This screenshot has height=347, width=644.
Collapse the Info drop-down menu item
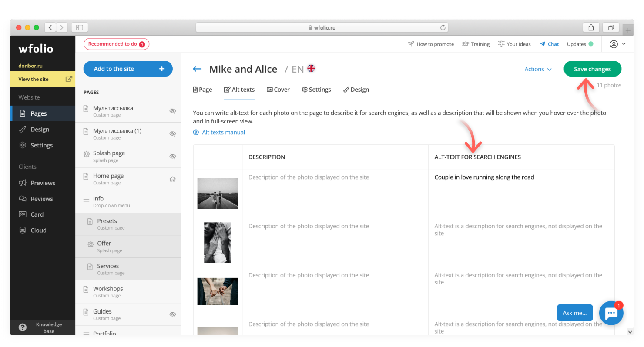[128, 201]
